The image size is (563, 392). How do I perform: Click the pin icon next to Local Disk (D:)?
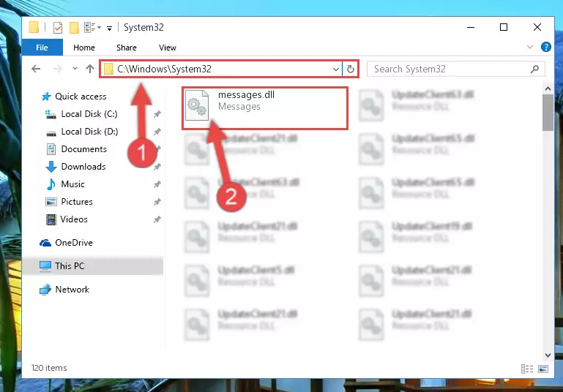(x=157, y=132)
